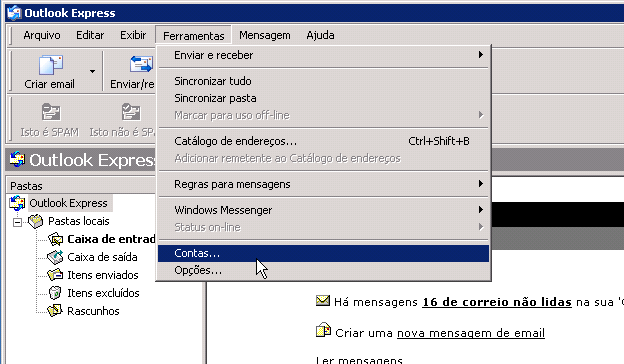Collapse the Pastas locais tree node
624x364 pixels.
(17, 222)
